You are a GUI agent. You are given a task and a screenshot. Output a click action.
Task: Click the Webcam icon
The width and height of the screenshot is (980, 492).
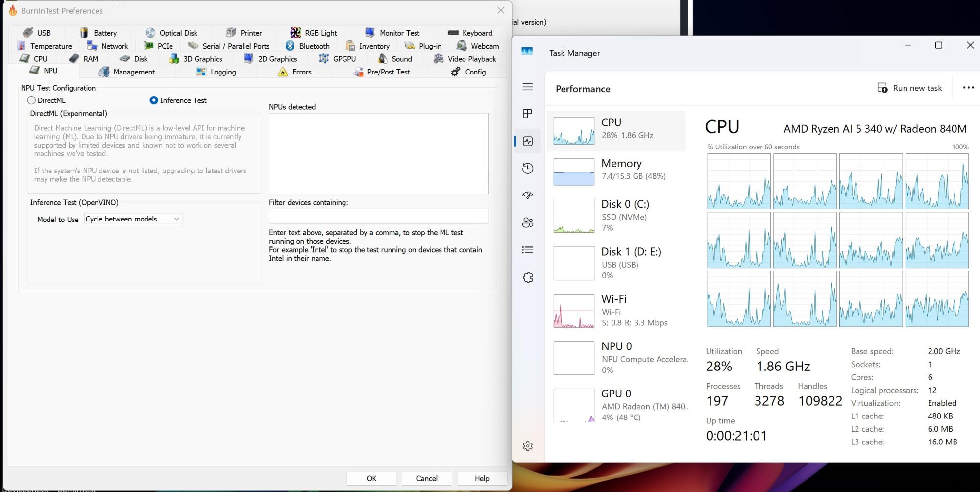coord(461,46)
